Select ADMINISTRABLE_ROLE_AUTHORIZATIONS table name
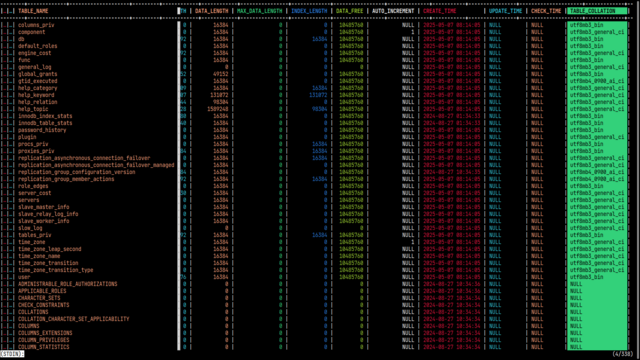Image resolution: width=640 pixels, height=360 pixels. tap(67, 284)
